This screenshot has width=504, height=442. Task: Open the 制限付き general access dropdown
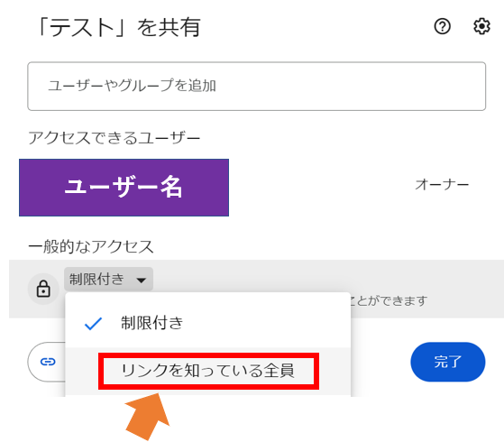108,280
